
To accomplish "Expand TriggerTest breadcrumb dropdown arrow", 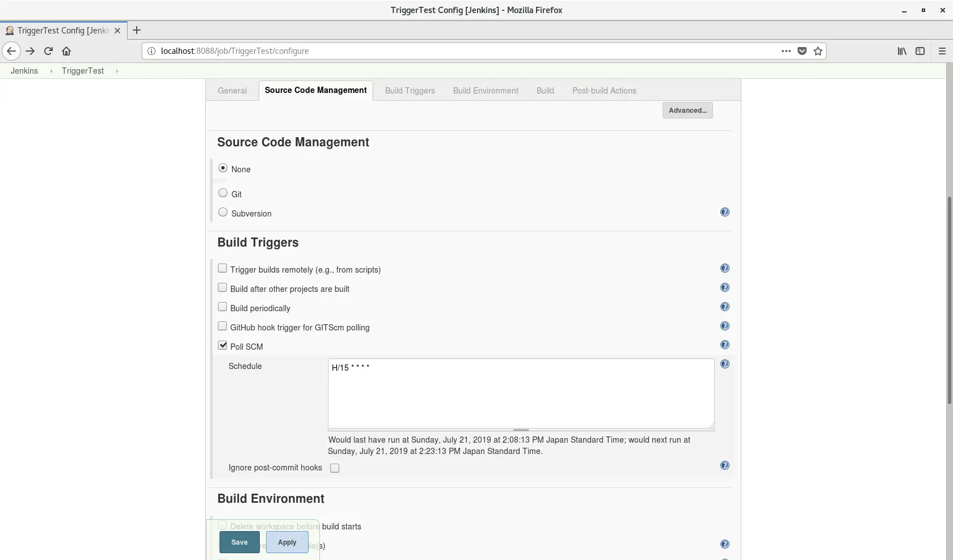I will [x=117, y=71].
